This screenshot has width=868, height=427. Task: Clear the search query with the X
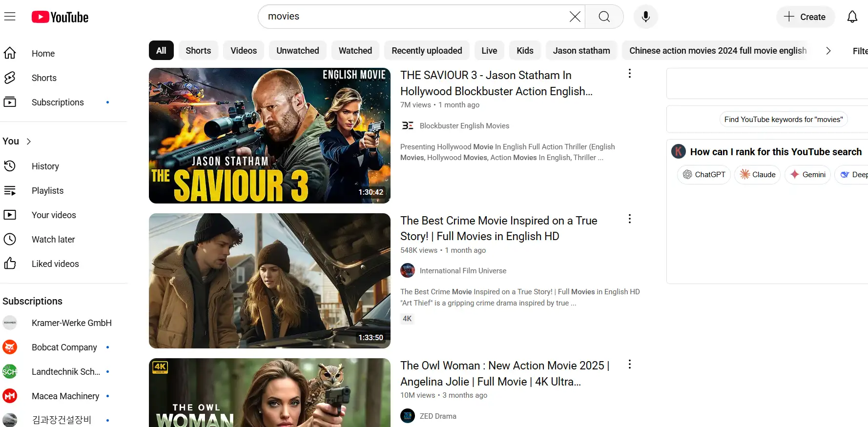pyautogui.click(x=575, y=17)
